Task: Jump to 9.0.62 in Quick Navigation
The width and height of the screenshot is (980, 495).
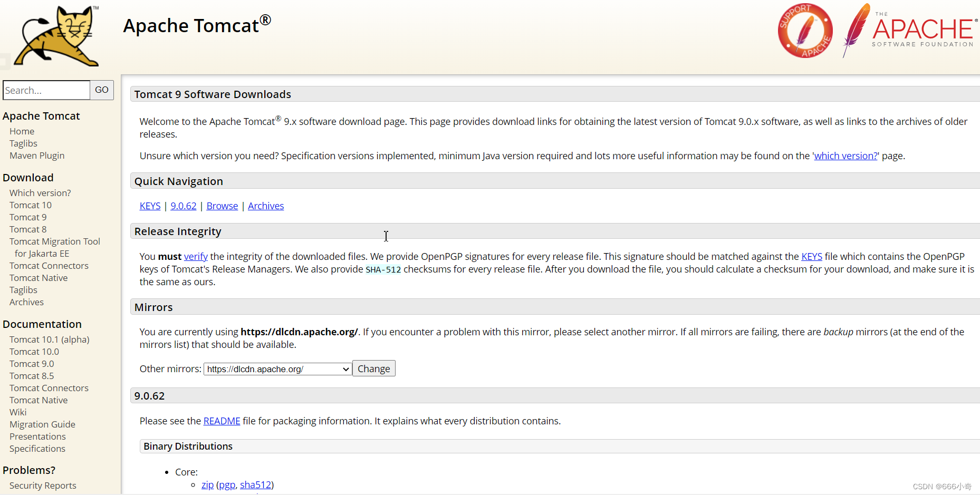Action: (x=184, y=206)
